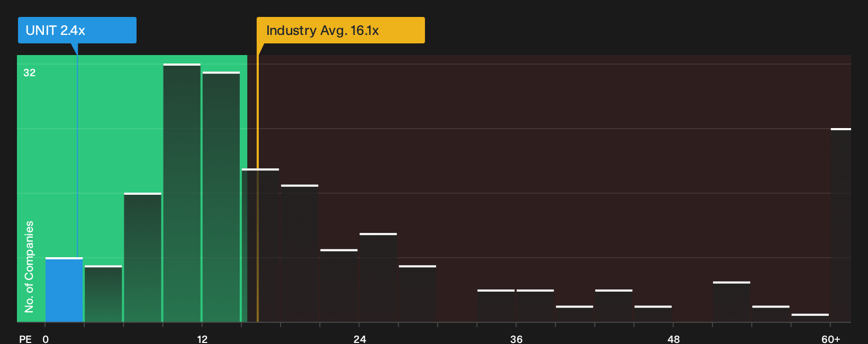The width and height of the screenshot is (868, 344).
Task: Select the bar just left of PE 36
Action: coord(496,305)
